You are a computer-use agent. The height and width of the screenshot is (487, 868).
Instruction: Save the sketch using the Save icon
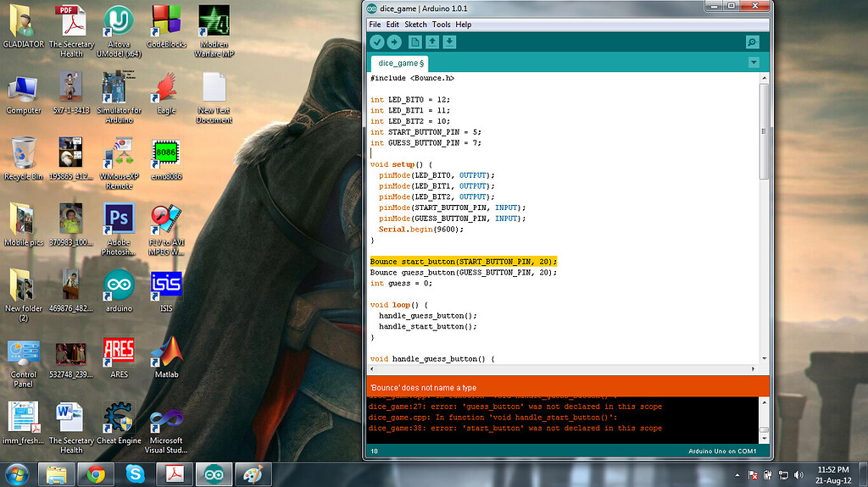coord(449,42)
